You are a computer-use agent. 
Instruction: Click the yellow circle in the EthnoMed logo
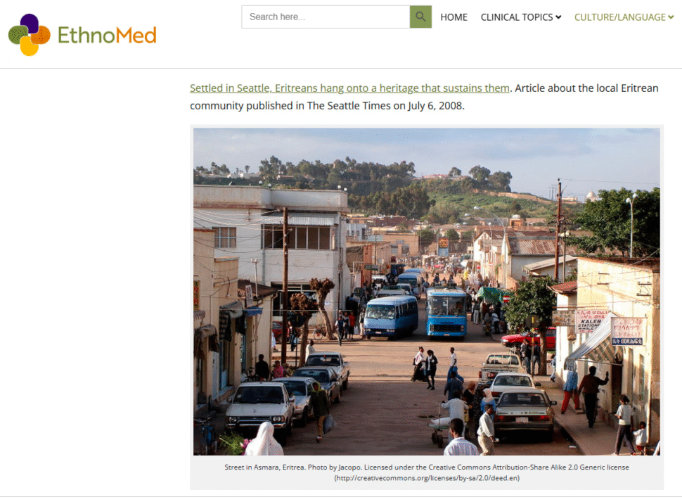(x=29, y=47)
